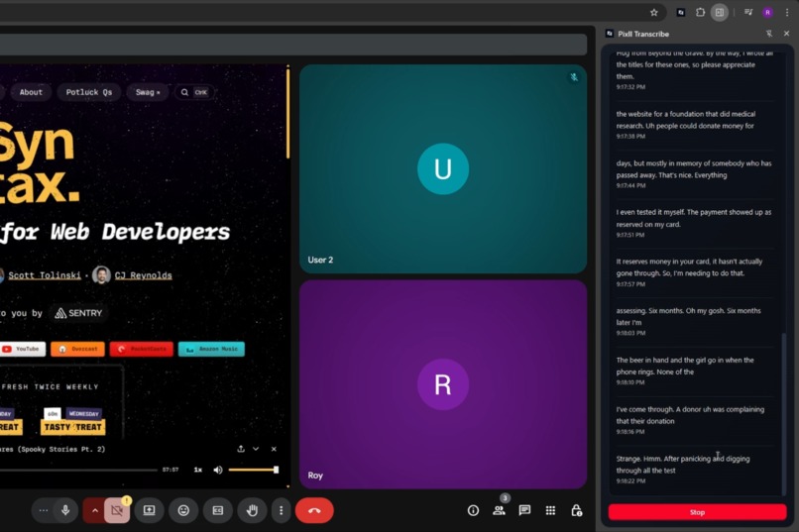Show the participants list
799x532 pixels.
point(499,510)
